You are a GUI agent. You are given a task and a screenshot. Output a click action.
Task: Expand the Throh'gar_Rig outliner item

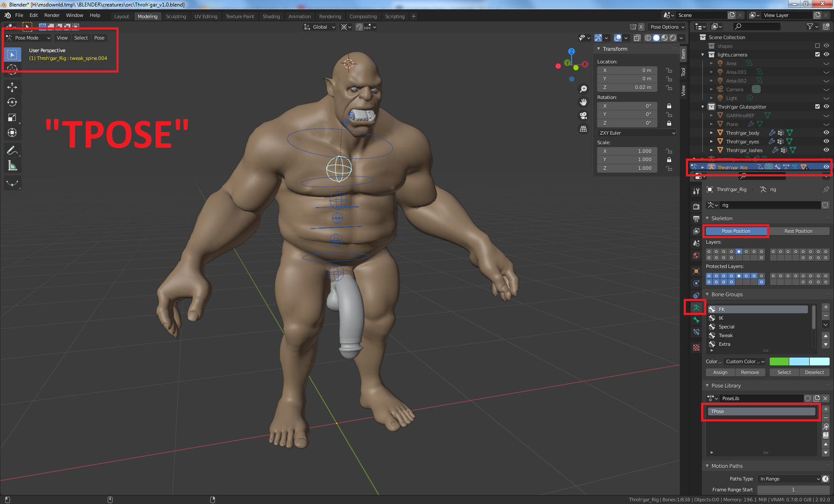pos(703,167)
